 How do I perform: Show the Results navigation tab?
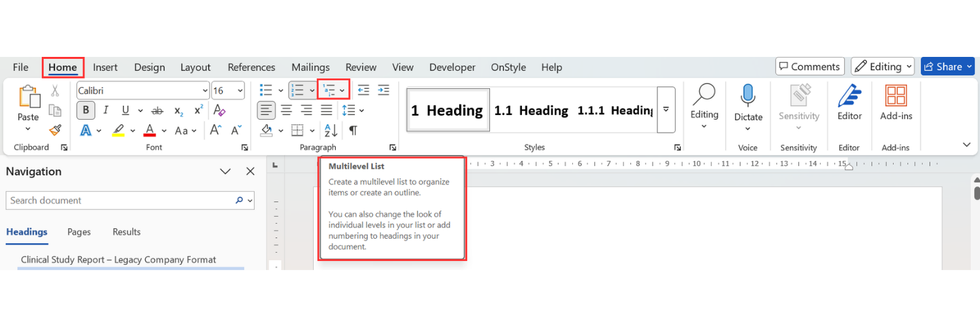click(x=127, y=232)
